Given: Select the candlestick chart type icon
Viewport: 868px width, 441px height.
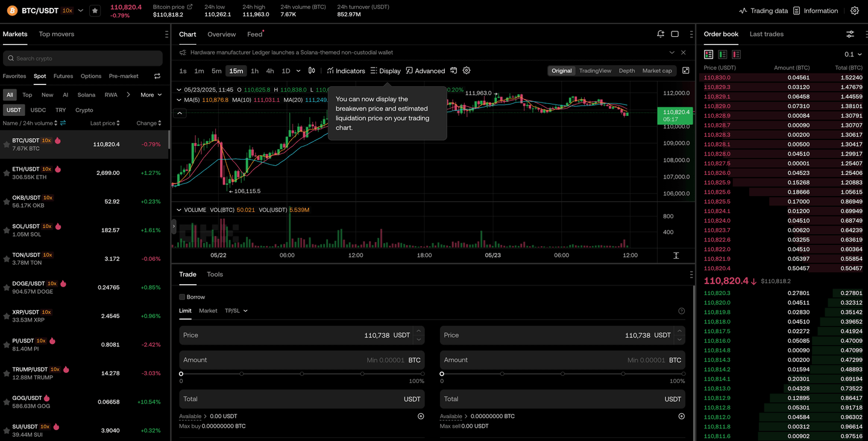Looking at the screenshot, I should click(x=312, y=71).
